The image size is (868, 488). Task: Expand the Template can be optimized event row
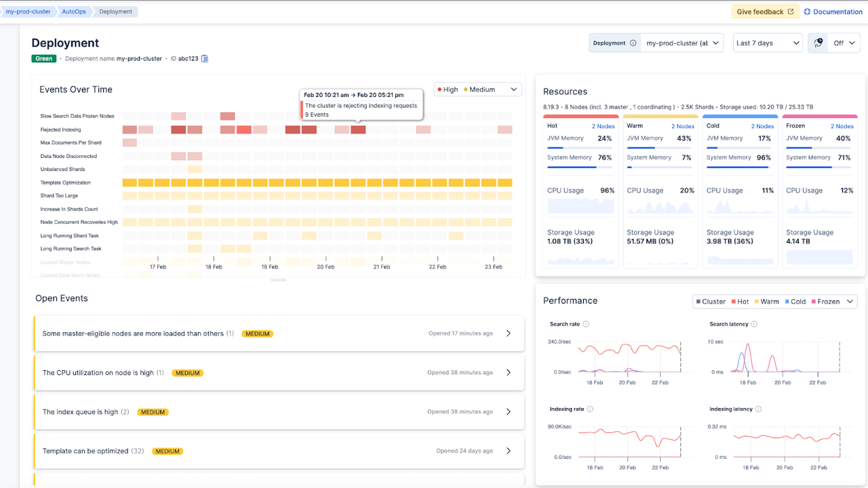[x=508, y=450]
